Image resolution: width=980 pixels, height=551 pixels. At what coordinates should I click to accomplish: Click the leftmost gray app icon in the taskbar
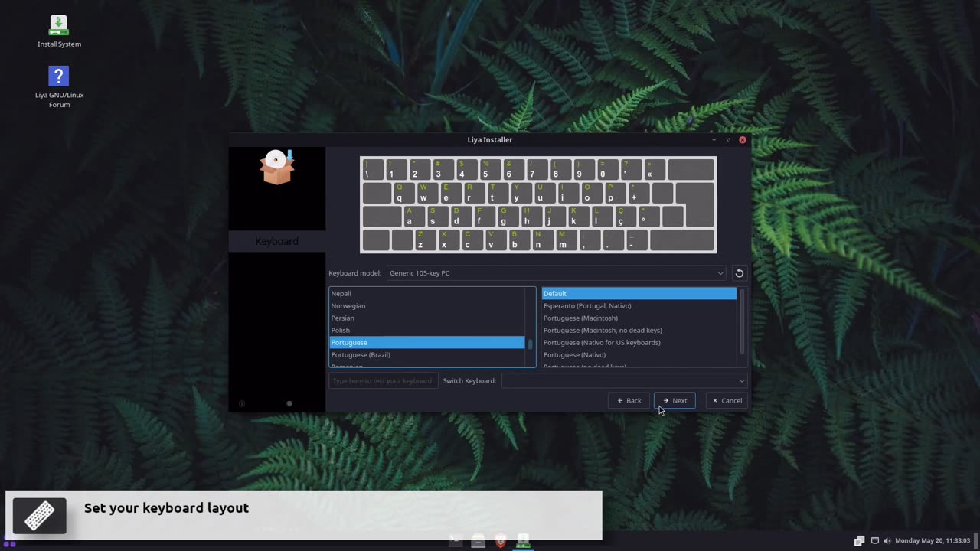point(456,542)
